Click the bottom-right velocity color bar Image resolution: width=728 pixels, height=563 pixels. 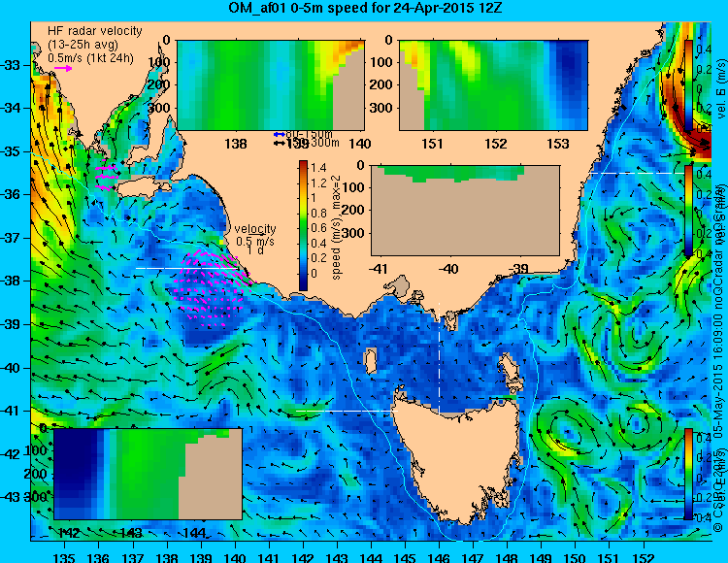[688, 474]
